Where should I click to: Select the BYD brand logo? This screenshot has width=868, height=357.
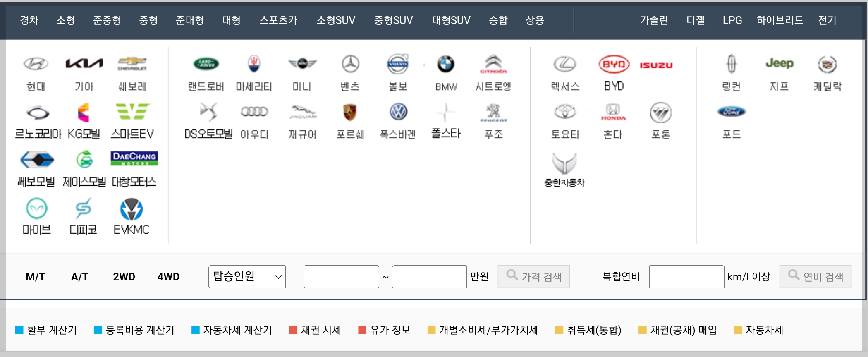(614, 64)
